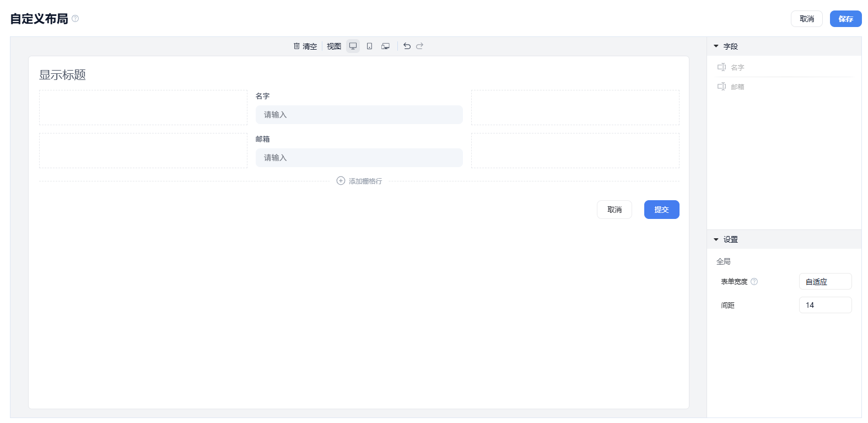Select the empty grid cell right of 名字

575,108
